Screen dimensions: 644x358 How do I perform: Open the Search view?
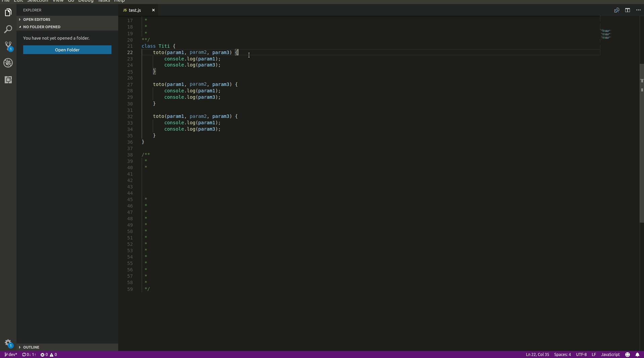click(x=8, y=29)
